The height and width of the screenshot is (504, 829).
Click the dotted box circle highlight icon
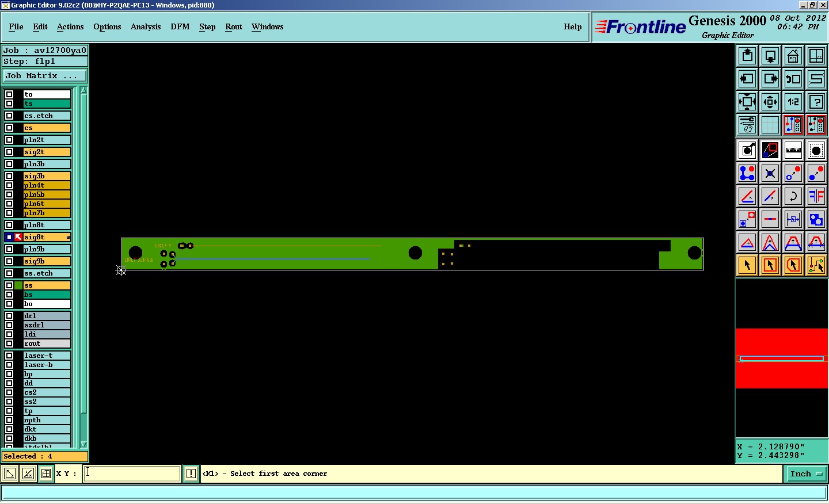816,150
